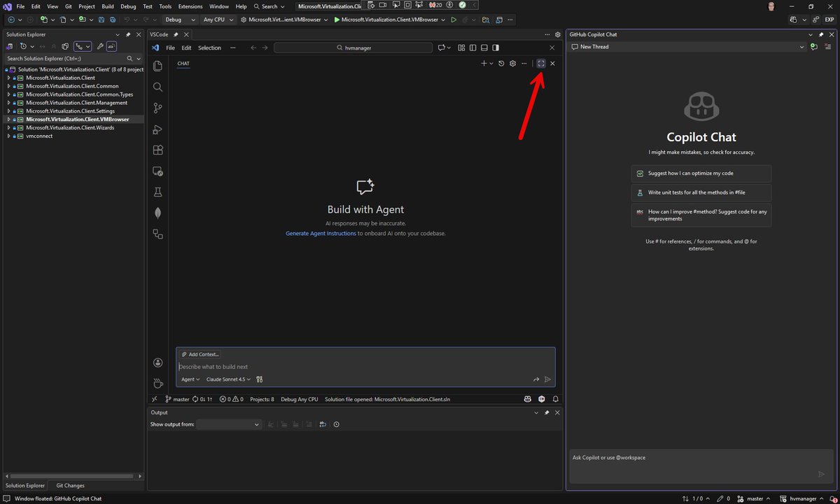Click the Save toolbar icon in Visual Studio

[x=101, y=20]
